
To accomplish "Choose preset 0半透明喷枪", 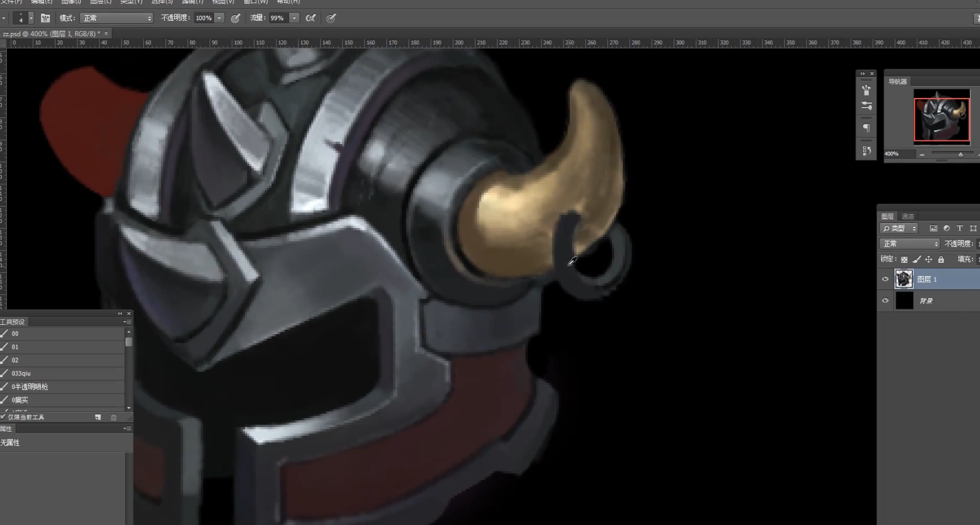I will click(63, 387).
